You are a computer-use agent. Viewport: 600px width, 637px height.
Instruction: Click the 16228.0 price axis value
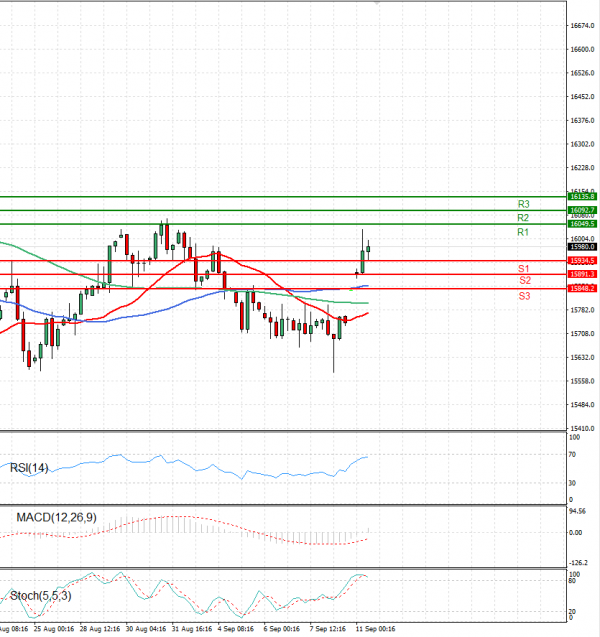pos(583,167)
